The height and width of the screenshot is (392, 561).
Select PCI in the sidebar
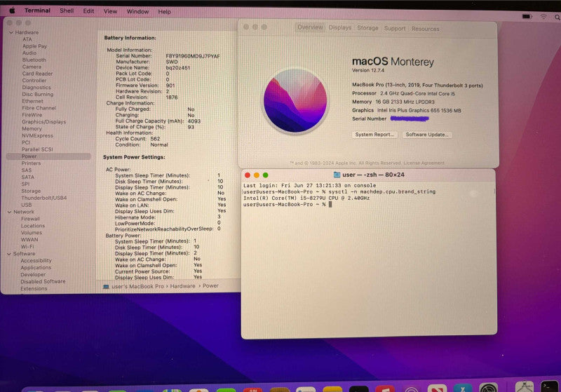26,143
